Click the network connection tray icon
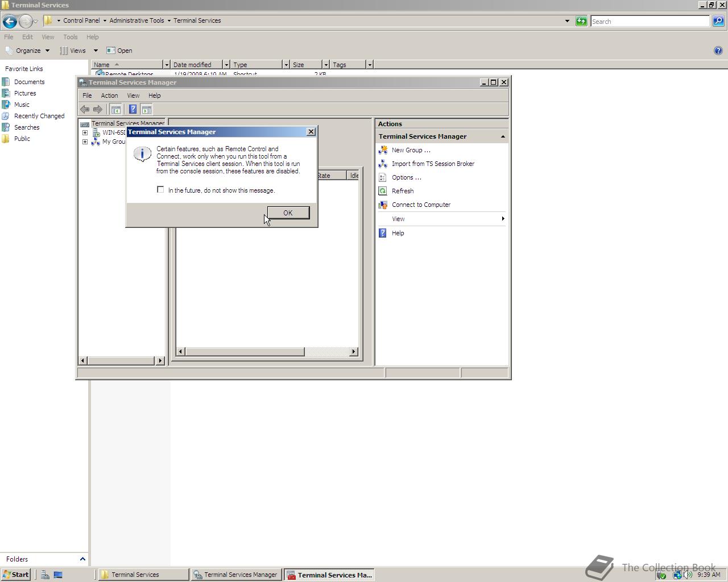The width and height of the screenshot is (728, 582). [x=677, y=575]
